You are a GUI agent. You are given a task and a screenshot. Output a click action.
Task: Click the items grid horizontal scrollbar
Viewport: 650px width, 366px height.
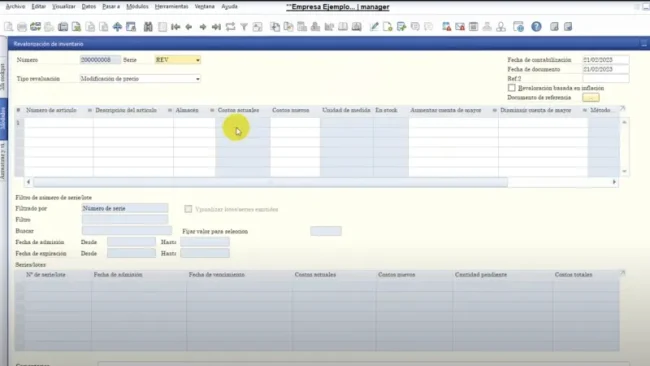coord(270,182)
